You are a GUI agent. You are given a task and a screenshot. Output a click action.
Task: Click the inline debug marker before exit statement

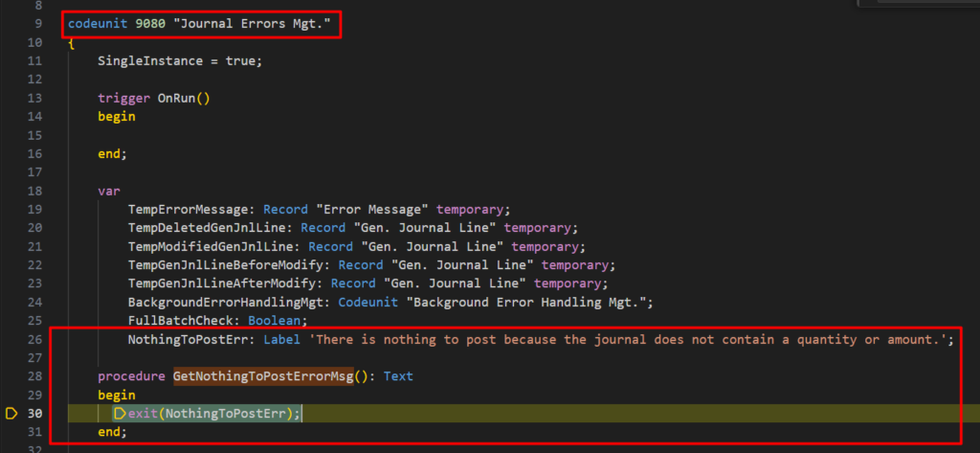(x=121, y=414)
